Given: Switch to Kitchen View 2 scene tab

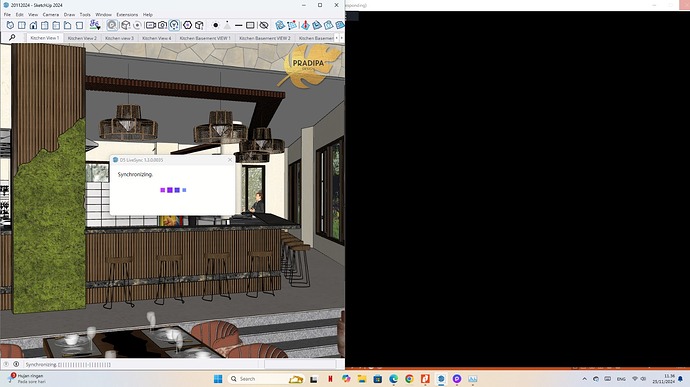Looking at the screenshot, I should point(82,38).
